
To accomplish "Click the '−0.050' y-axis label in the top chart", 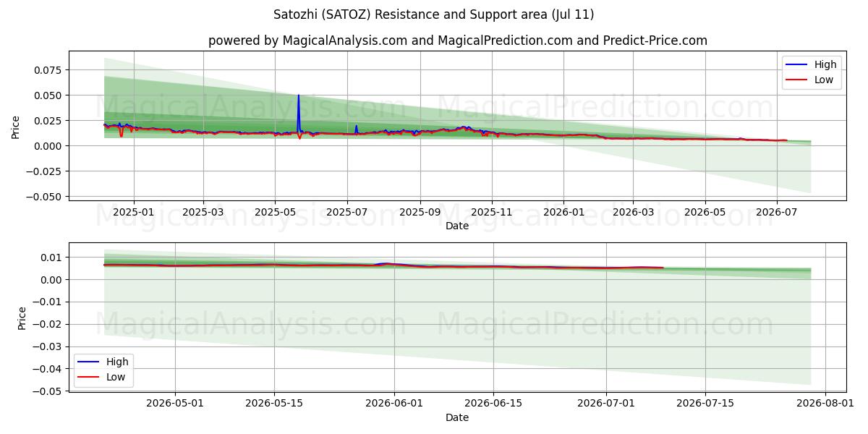I will click(x=45, y=197).
